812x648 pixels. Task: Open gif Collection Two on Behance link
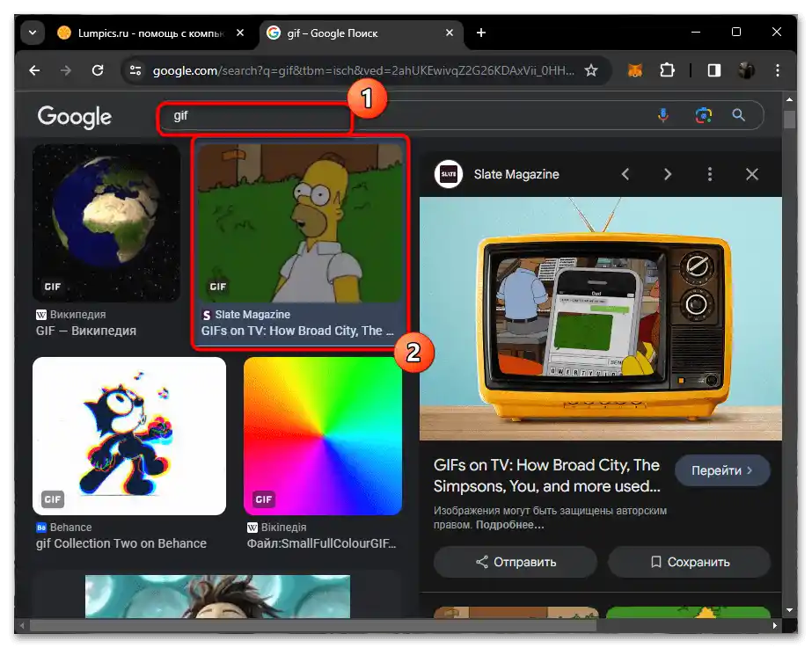[121, 543]
